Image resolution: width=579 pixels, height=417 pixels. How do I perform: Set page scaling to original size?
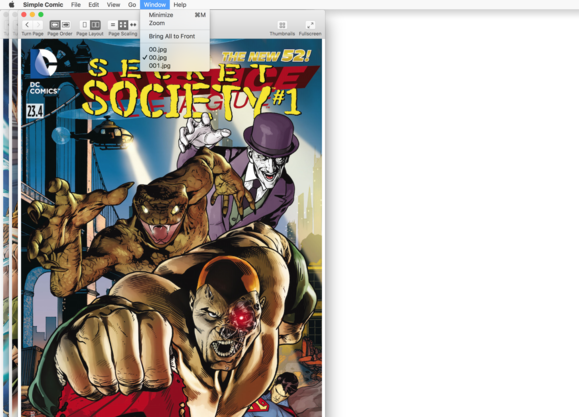113,25
